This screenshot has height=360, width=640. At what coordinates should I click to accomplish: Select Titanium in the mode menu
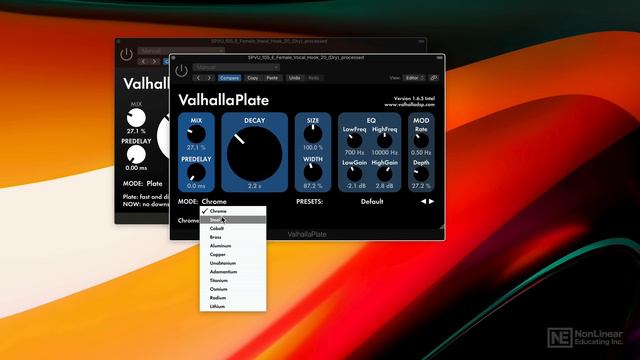pos(233,280)
